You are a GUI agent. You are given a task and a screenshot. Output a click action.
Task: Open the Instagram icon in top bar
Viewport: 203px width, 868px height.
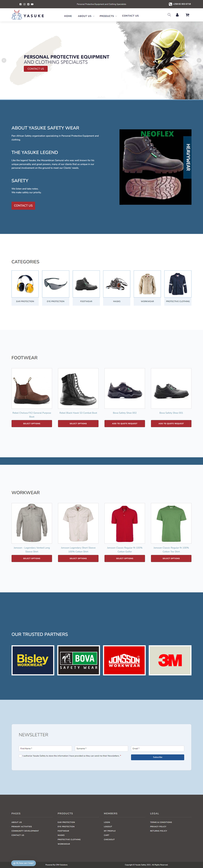24,4
